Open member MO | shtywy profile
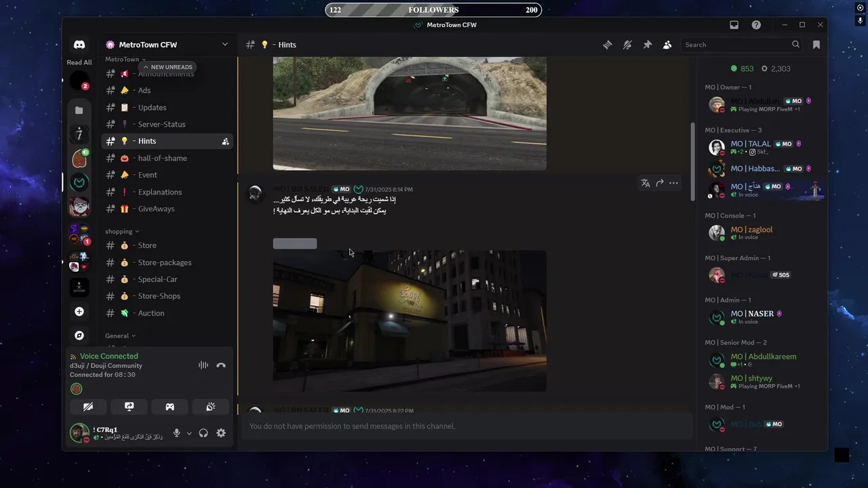868x488 pixels. coord(764,382)
